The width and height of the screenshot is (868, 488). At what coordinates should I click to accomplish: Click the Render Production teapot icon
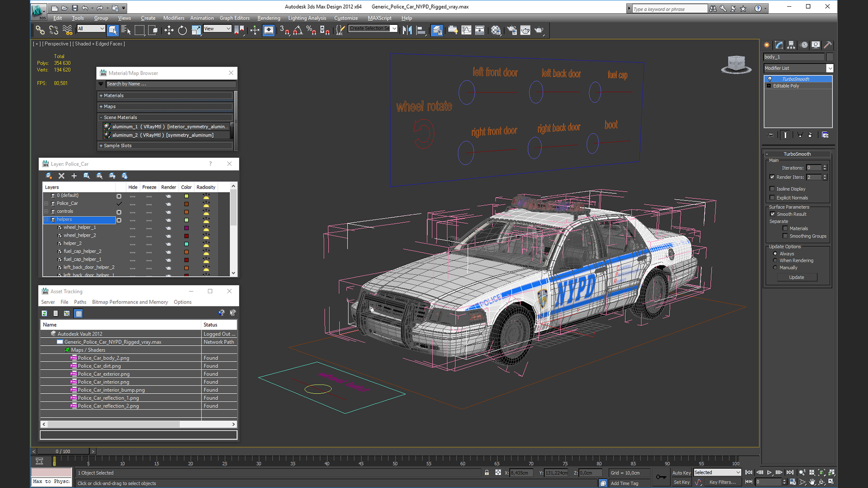pos(539,30)
